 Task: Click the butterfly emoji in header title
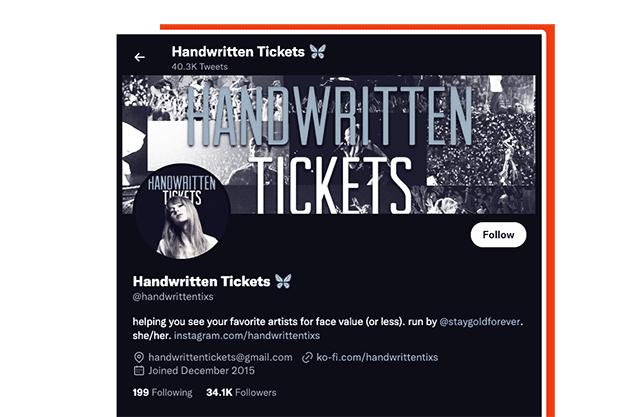click(318, 51)
